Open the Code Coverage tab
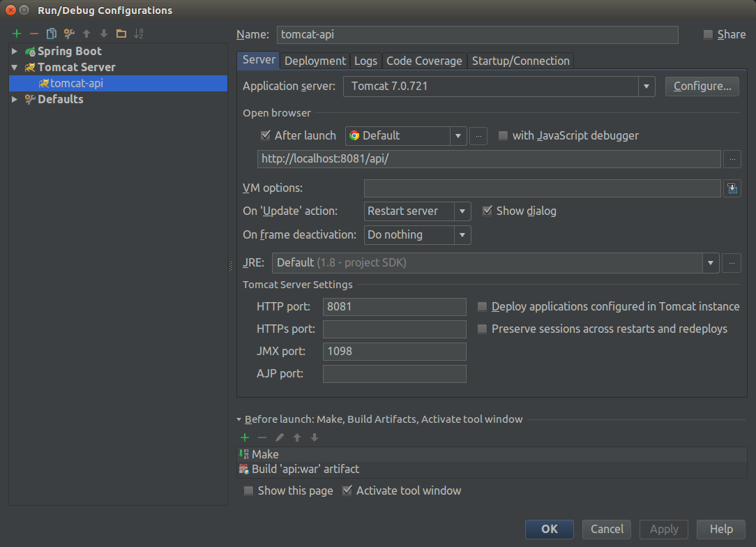756x547 pixels. point(424,61)
